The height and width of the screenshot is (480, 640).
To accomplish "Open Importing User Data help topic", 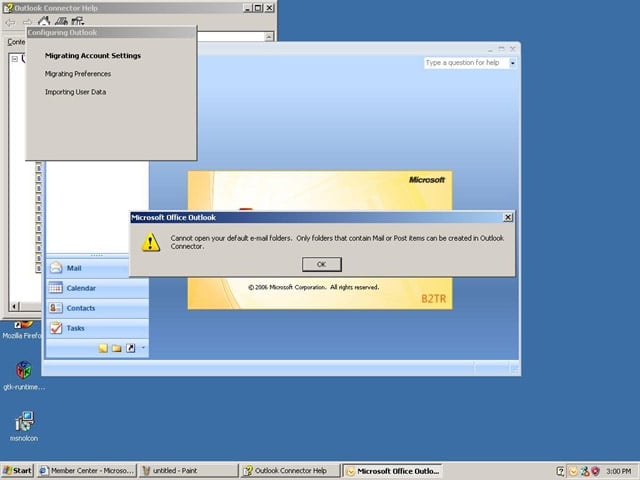I will pyautogui.click(x=76, y=92).
